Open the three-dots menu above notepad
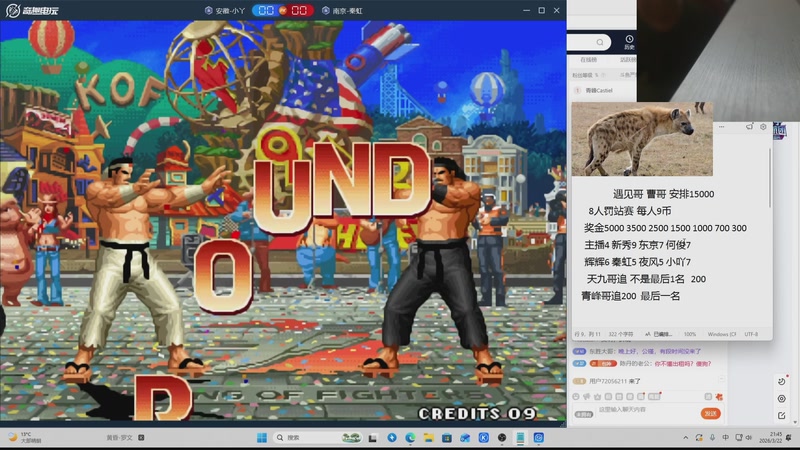The width and height of the screenshot is (800, 450). pyautogui.click(x=721, y=127)
